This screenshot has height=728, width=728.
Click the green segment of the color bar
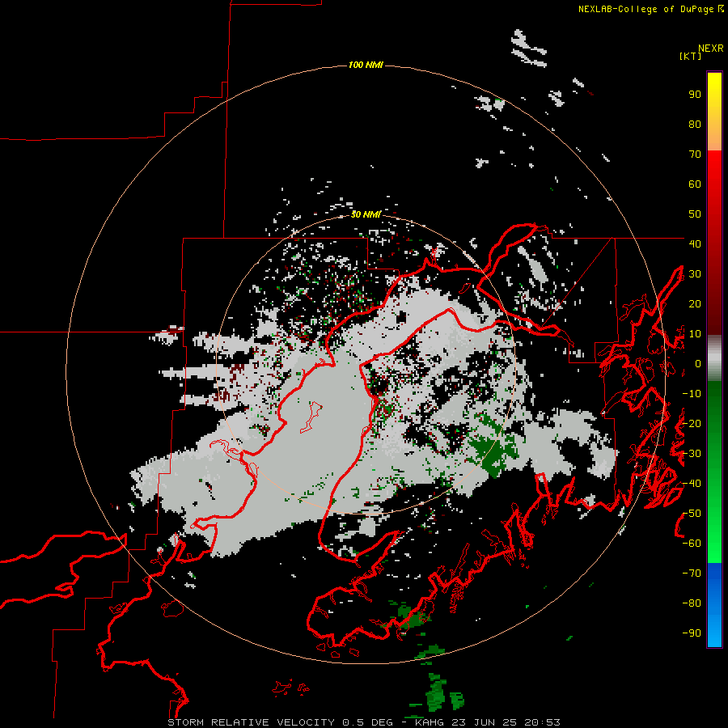point(714,472)
